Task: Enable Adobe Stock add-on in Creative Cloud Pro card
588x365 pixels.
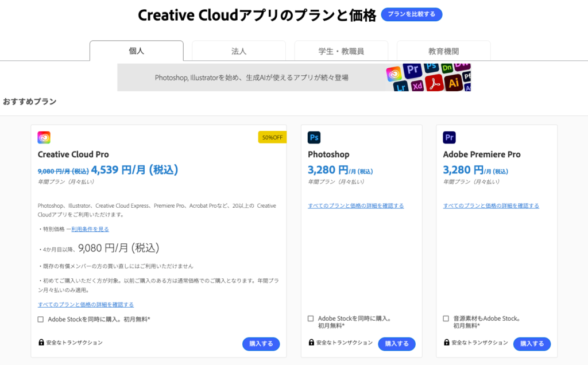Action: pos(41,320)
